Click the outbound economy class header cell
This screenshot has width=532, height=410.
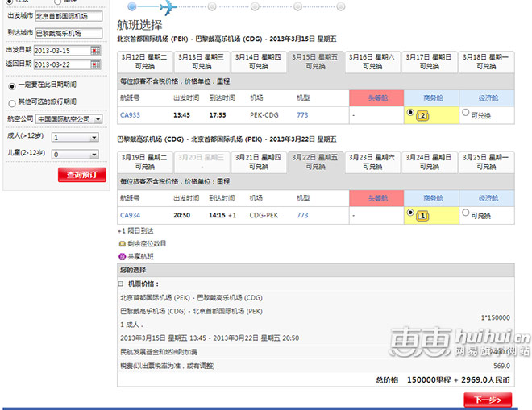pyautogui.click(x=487, y=98)
